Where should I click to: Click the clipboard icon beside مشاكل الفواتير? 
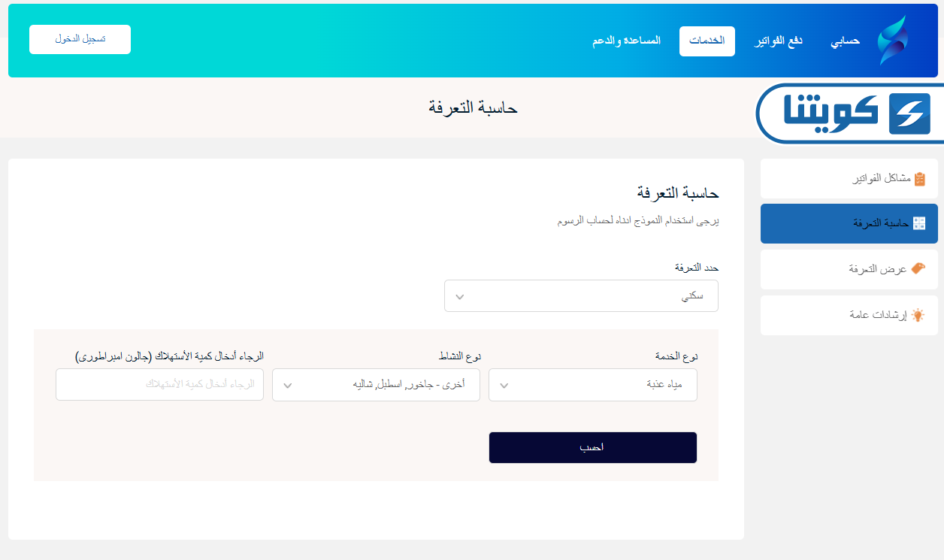coord(918,179)
